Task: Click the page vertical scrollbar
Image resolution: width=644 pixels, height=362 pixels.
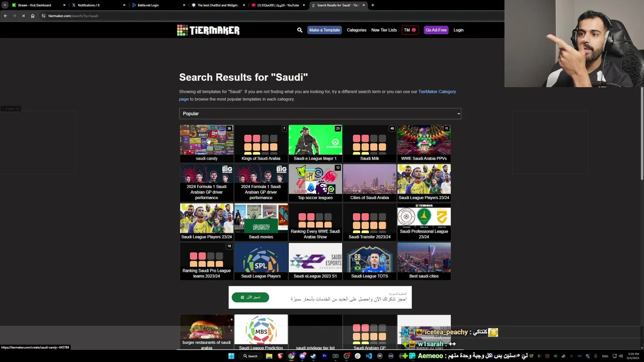Action: [x=641, y=134]
